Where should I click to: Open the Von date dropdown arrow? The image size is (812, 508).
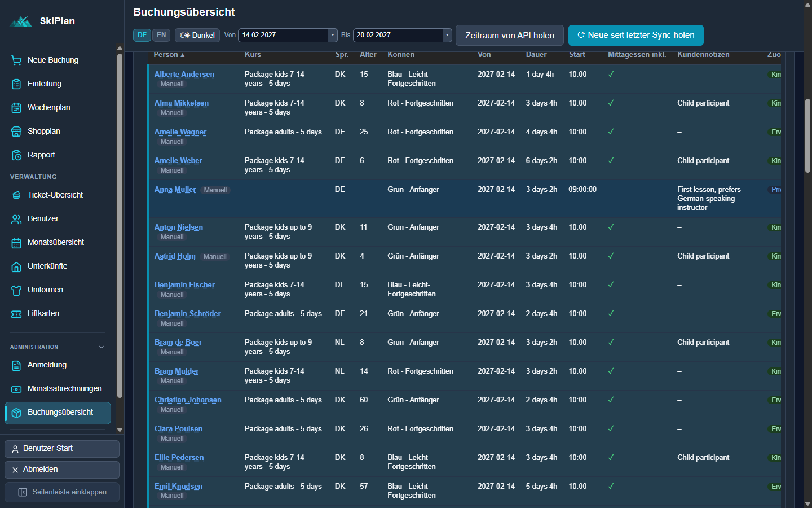coord(333,35)
